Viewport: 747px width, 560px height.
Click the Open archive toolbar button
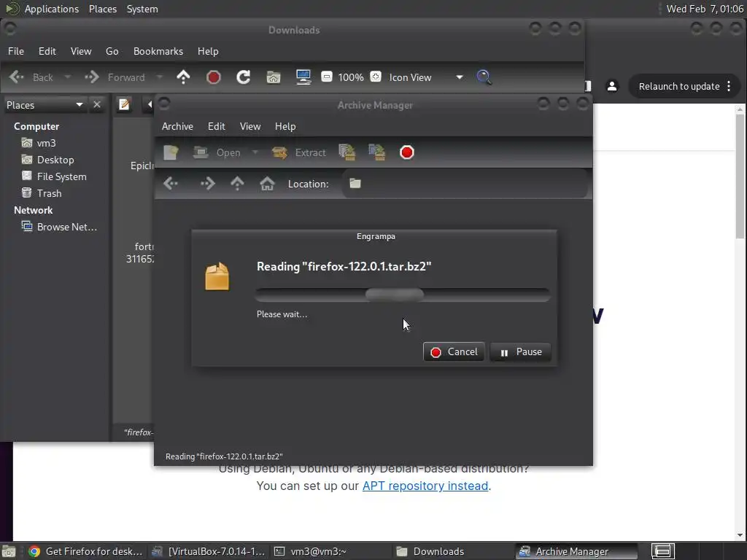217,152
